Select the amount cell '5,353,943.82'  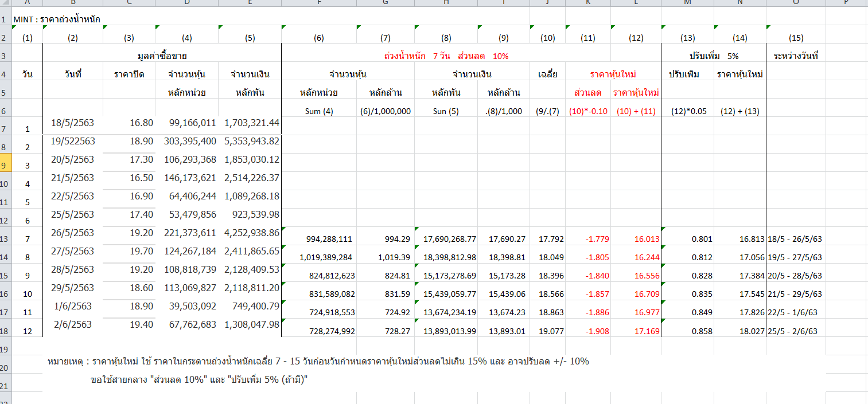(252, 141)
